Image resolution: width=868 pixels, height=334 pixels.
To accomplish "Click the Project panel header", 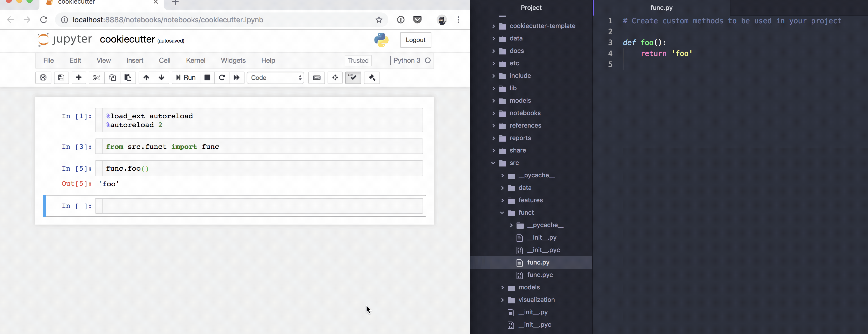I will 531,8.
